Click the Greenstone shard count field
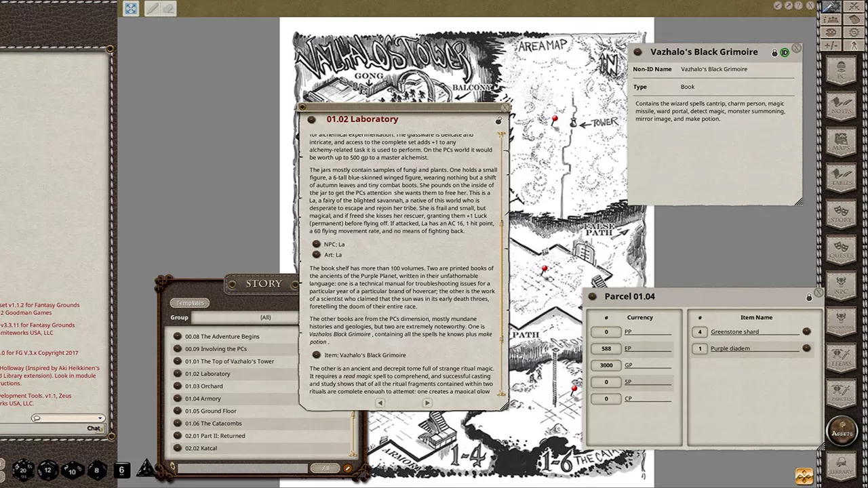Screen dimensions: 868x488 (700, 331)
